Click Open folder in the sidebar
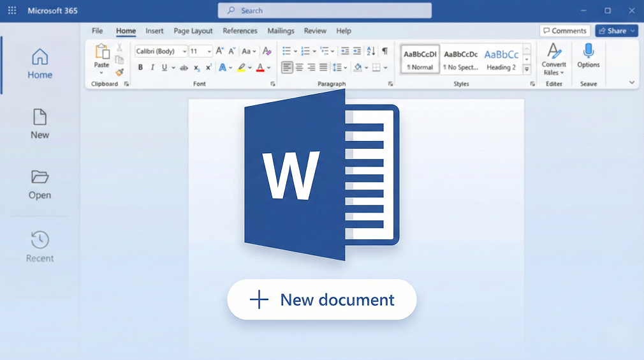The image size is (644, 360). coord(40,184)
